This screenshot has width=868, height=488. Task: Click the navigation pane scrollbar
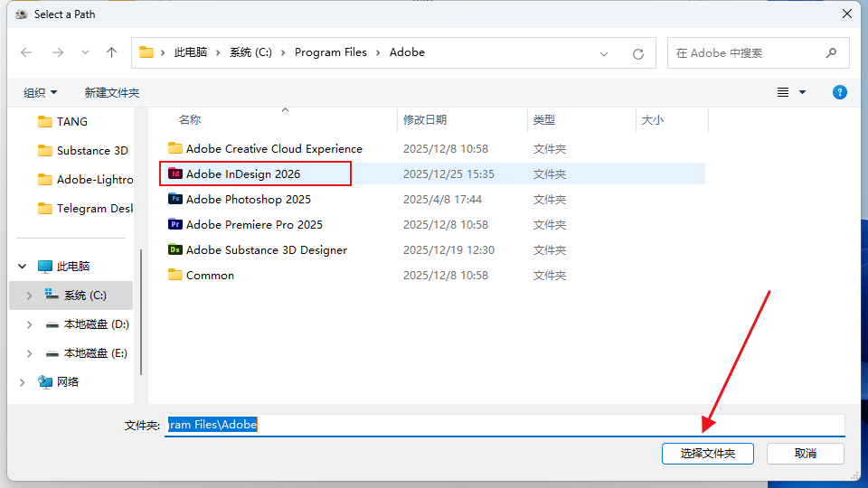tap(141, 312)
